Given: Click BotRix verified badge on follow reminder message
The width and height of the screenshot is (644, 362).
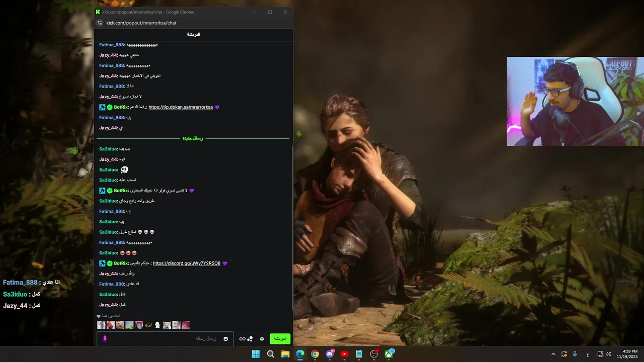Looking at the screenshot, I should coord(110,191).
